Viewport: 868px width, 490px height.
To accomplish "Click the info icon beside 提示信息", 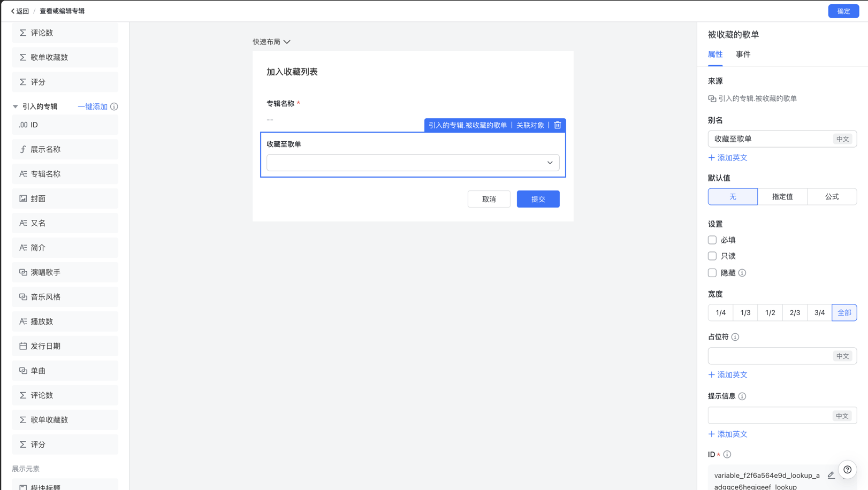I will click(742, 396).
